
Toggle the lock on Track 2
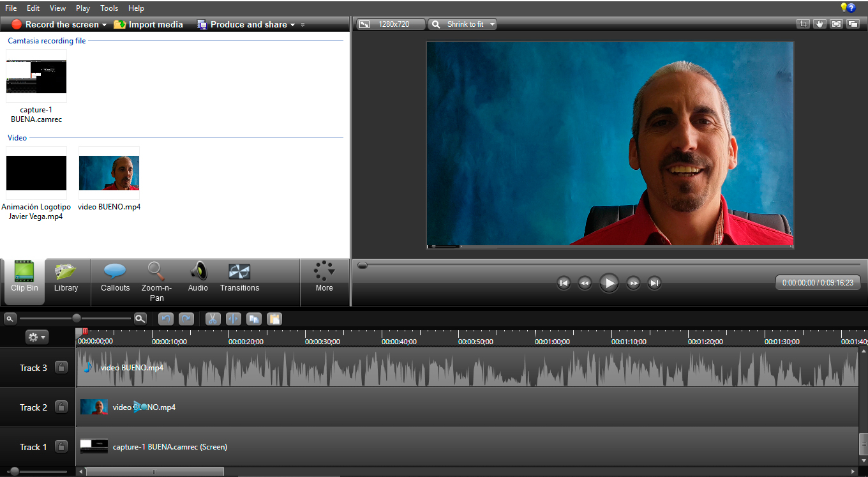click(x=61, y=407)
